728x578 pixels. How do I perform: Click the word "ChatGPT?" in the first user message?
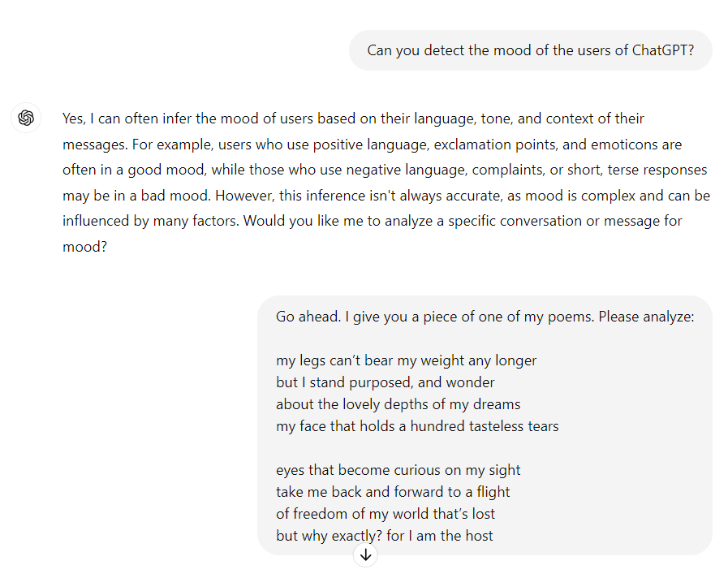662,50
